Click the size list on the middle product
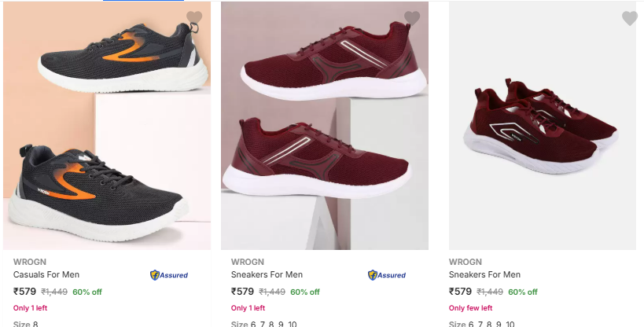 click(263, 324)
